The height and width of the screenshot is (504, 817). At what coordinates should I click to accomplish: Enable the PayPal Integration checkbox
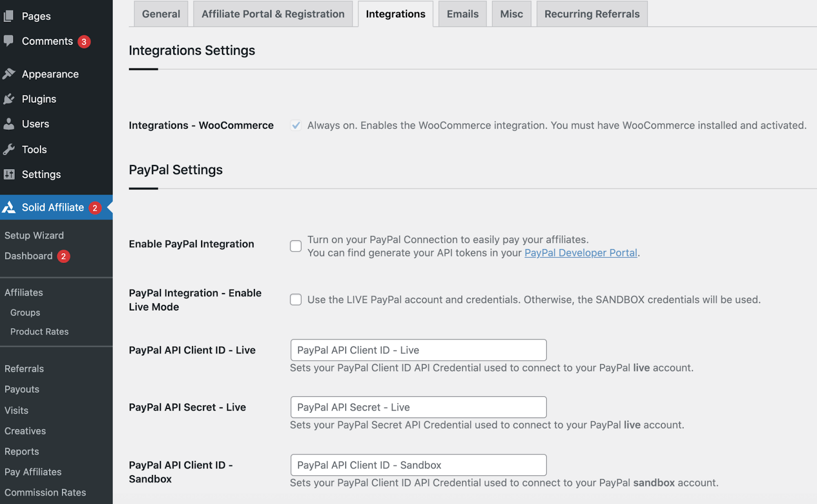296,246
